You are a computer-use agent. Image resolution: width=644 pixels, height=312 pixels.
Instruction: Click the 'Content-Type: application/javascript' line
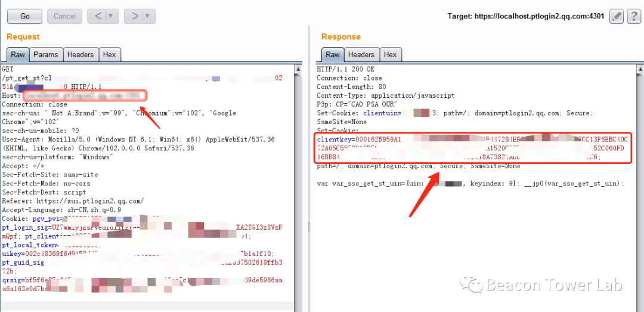click(386, 95)
